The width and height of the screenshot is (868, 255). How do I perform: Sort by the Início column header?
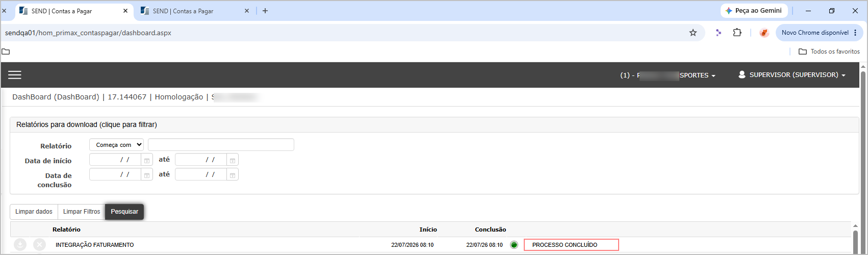[x=428, y=229]
